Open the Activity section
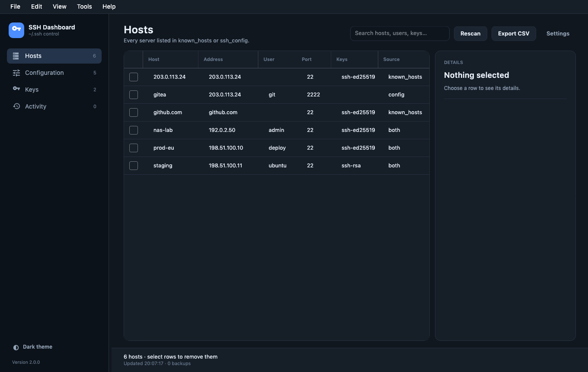 [54, 106]
